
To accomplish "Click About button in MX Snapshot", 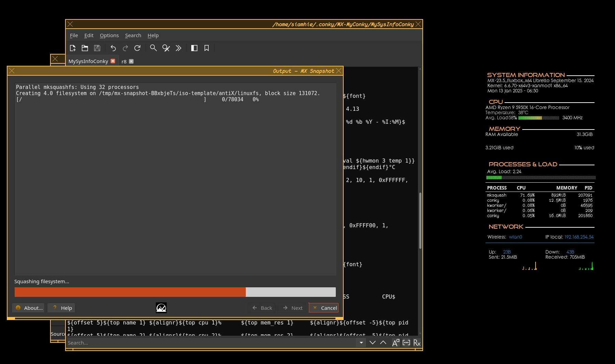I will 28,308.
